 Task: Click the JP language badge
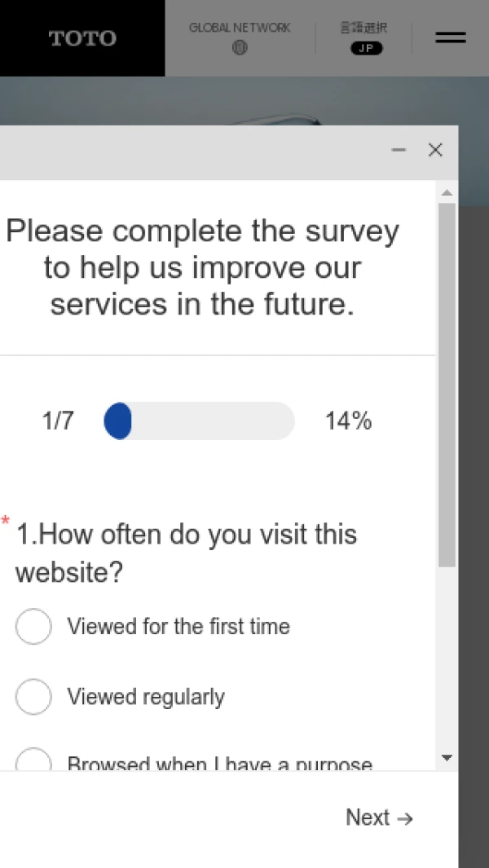[x=367, y=48]
